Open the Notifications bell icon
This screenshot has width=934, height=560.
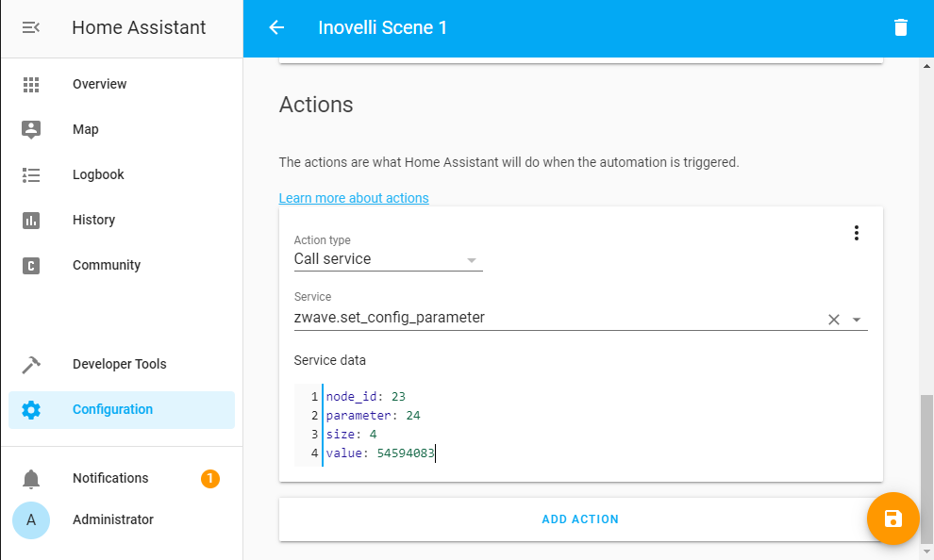(31, 479)
